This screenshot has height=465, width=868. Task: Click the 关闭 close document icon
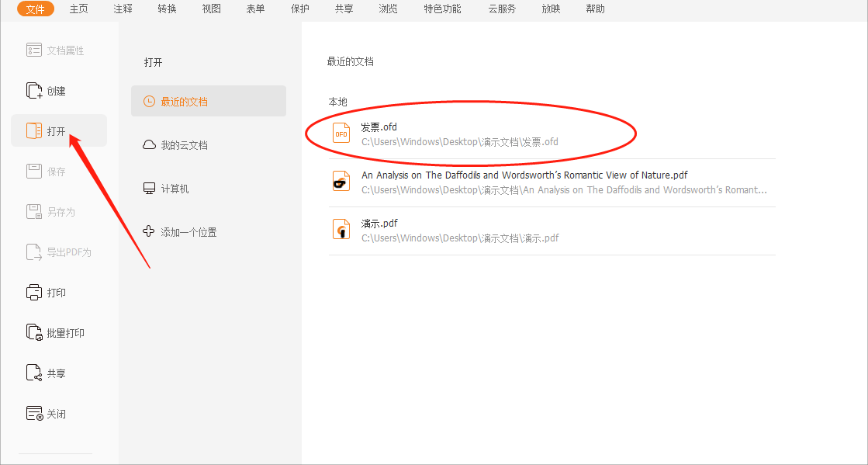(34, 413)
